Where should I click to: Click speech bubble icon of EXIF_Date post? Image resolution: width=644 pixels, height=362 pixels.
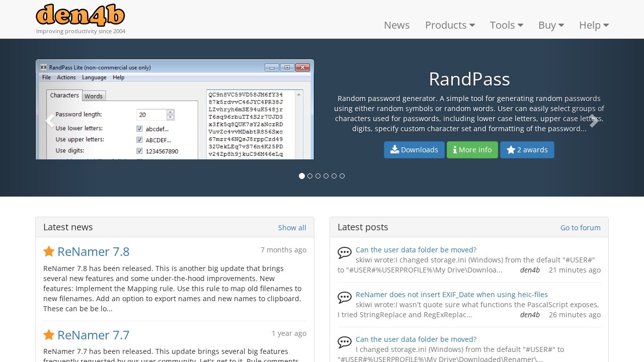click(345, 298)
